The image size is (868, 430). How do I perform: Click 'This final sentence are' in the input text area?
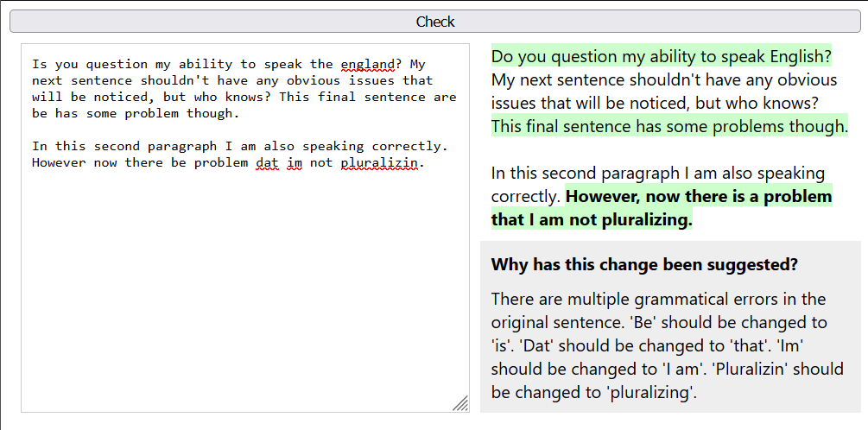368,98
